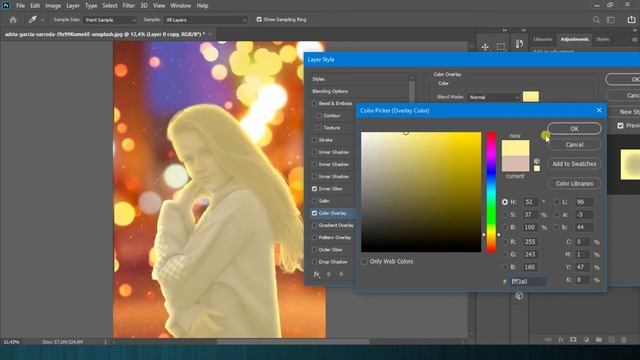Viewport: 640px width, 360px height.
Task: Click the overlay color swatch beside Blend Mode
Action: [x=531, y=97]
